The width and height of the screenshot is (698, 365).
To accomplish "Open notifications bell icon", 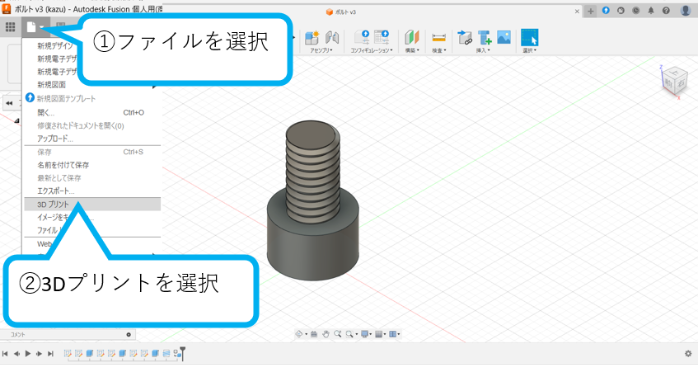I will (x=651, y=11).
